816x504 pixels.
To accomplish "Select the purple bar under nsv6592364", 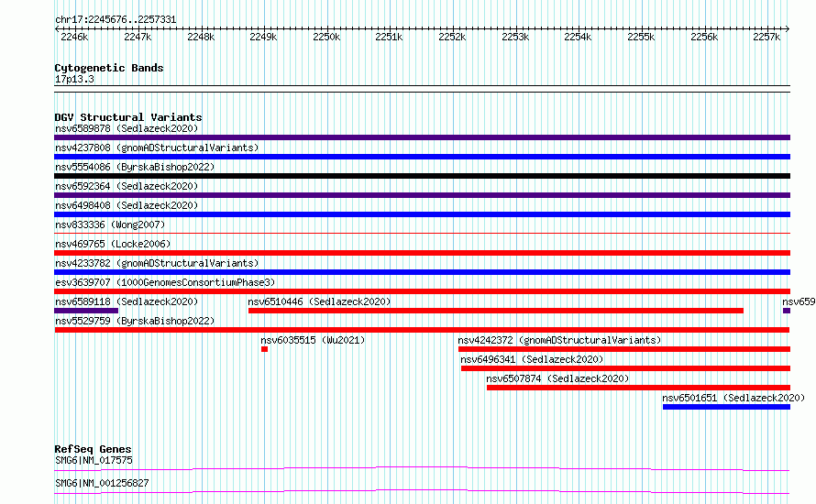I will pos(422,195).
